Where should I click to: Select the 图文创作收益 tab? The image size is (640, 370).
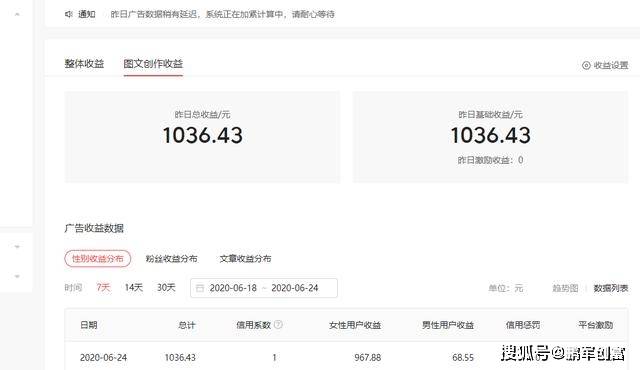tap(153, 64)
